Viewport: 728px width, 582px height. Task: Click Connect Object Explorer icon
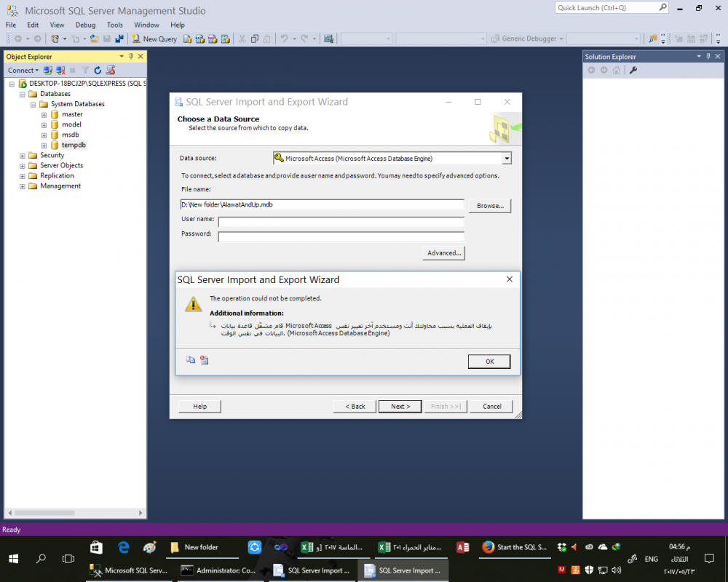pyautogui.click(x=48, y=70)
